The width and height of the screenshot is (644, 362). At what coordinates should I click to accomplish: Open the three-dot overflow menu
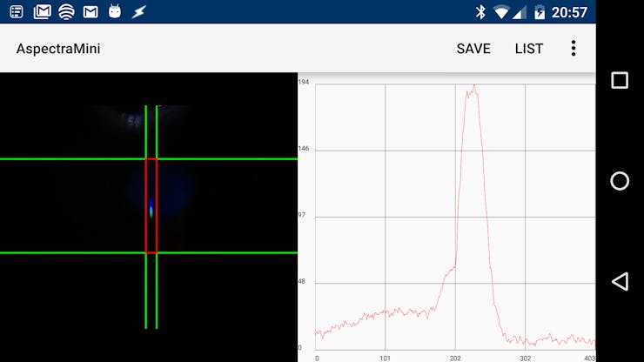click(574, 49)
